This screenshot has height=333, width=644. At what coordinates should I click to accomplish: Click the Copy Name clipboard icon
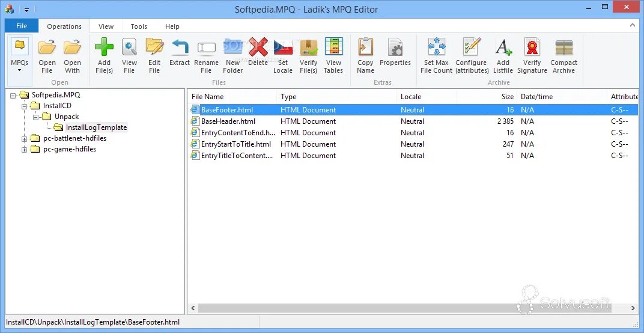(x=365, y=46)
